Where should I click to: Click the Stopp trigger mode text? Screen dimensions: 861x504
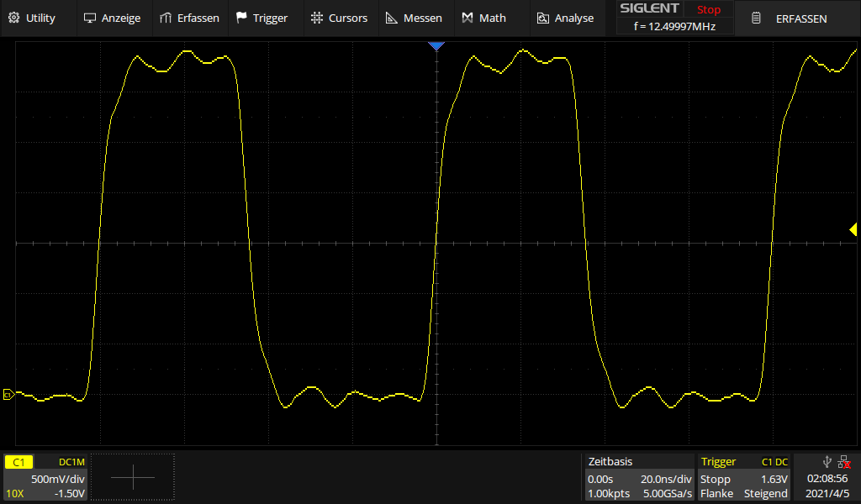715,479
